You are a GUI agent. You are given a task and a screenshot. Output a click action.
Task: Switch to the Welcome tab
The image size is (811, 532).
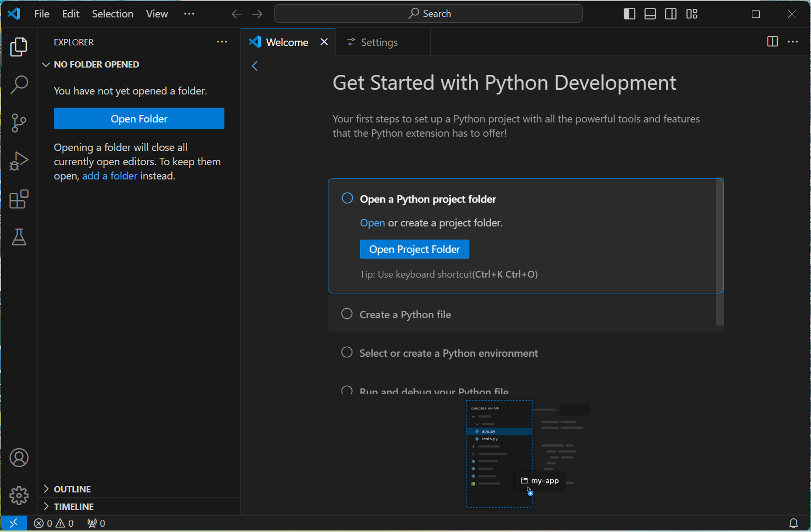[287, 42]
